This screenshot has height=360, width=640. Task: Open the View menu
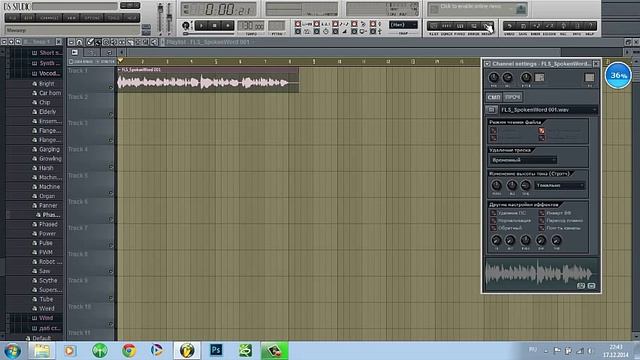point(71,18)
